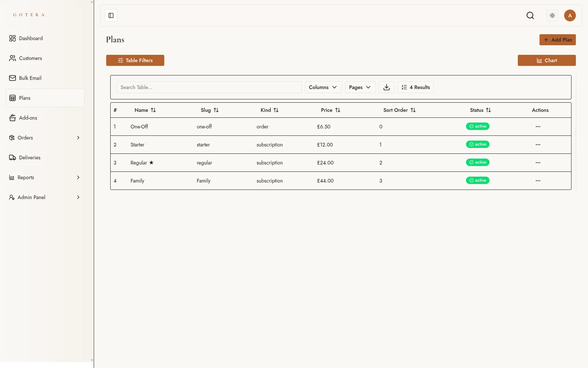Focus the Search Table field
The image size is (588, 368).
tap(209, 87)
